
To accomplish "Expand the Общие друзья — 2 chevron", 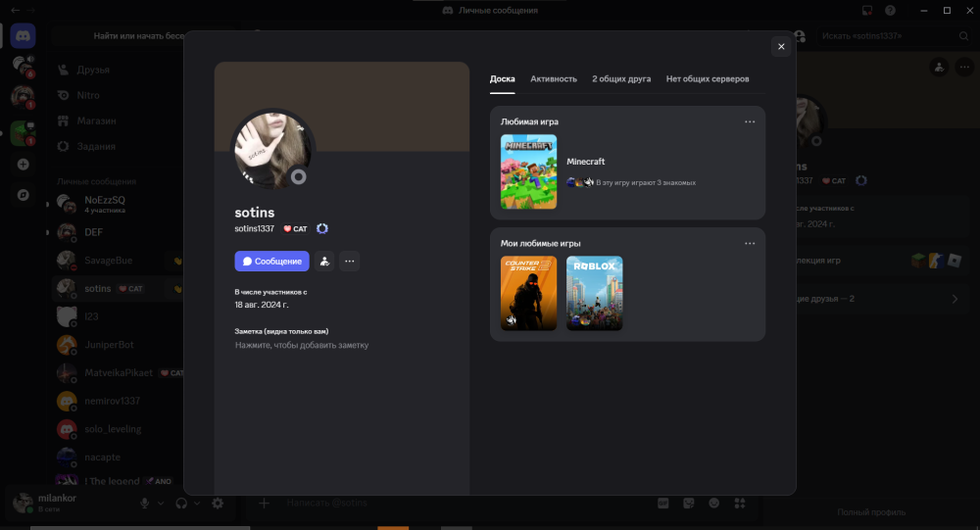I will pos(955,299).
